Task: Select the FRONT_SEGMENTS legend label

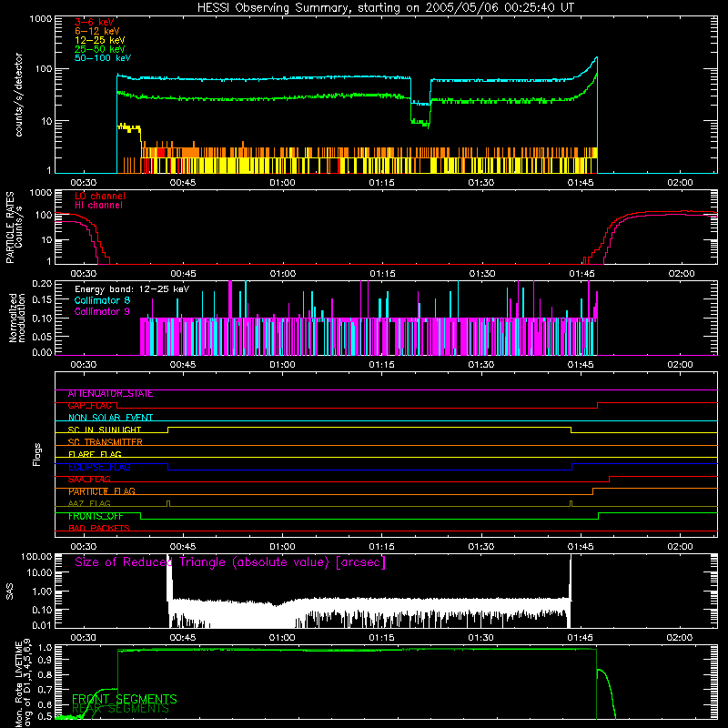Action: click(x=125, y=699)
